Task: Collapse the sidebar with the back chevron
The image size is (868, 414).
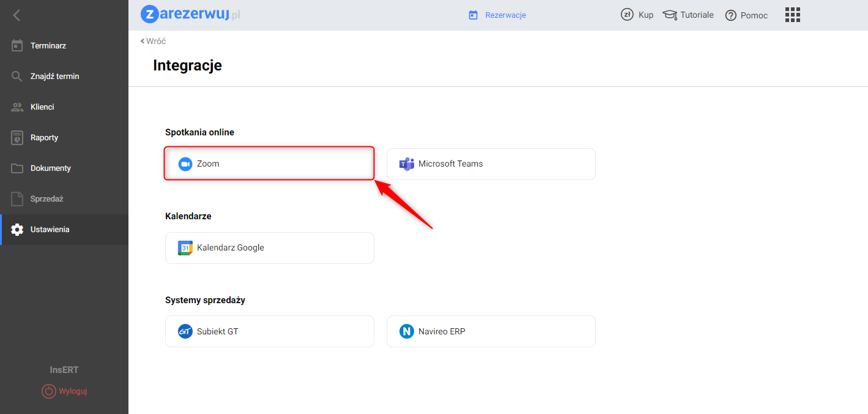Action: 17,15
